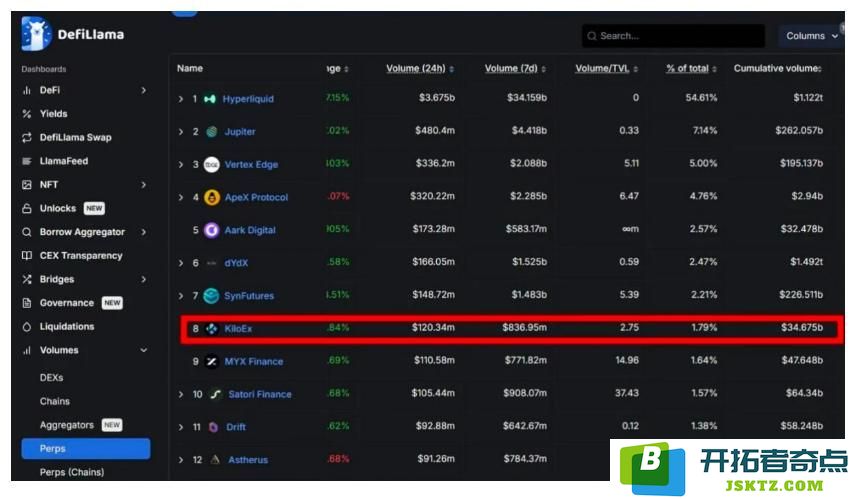Screen dimensions: 860x499
Task: Expand the Astherus row
Action: pos(181,460)
